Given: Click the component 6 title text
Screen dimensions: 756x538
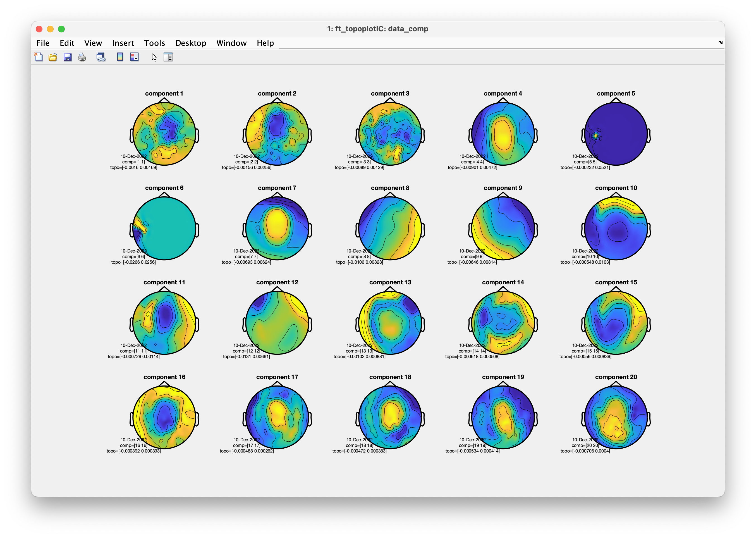Looking at the screenshot, I should tap(164, 188).
